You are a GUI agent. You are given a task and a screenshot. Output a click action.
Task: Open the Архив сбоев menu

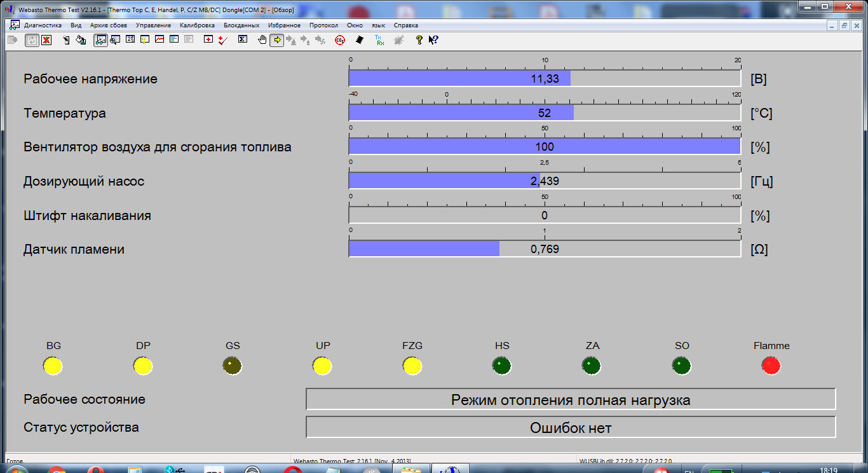[109, 25]
